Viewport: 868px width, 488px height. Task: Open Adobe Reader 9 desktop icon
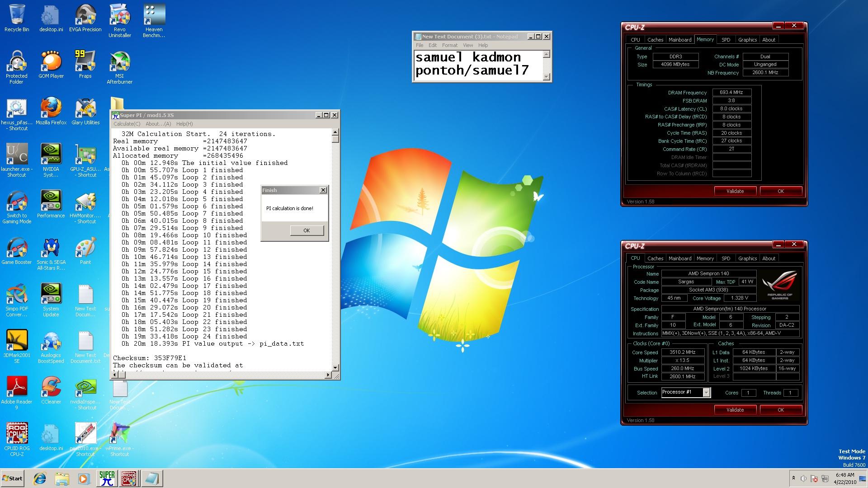point(17,393)
